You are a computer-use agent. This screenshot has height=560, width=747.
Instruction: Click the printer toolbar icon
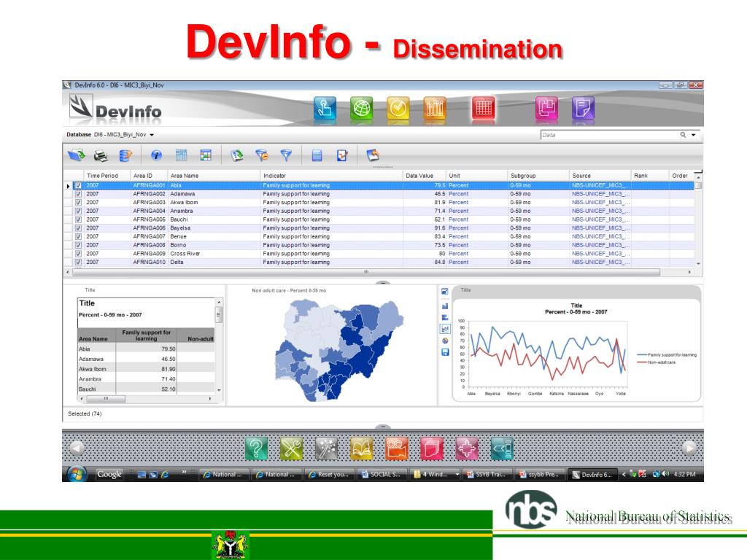(101, 156)
